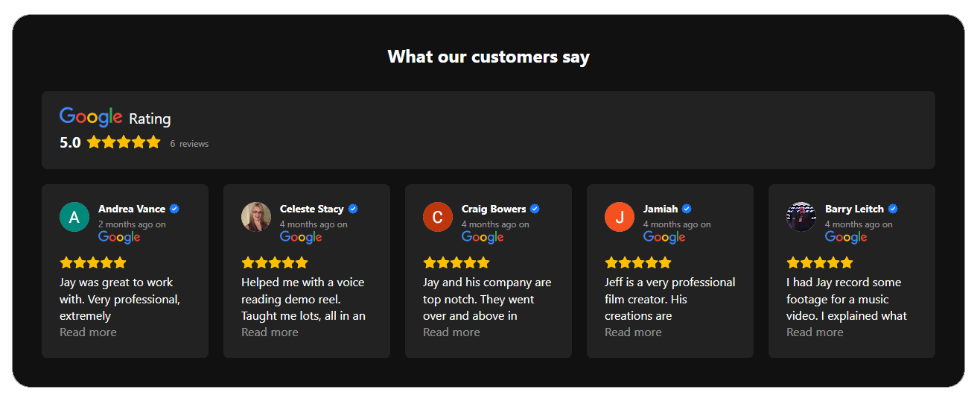Open the 6 reviews link
The image size is (980, 404).
pos(189,144)
